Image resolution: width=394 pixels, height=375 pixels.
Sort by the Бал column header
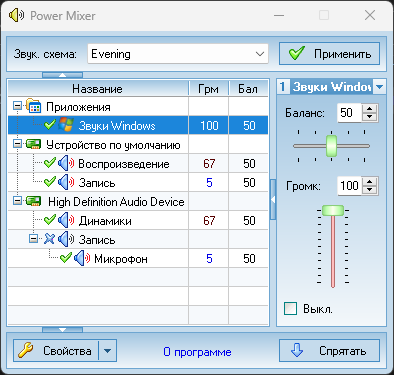click(248, 89)
